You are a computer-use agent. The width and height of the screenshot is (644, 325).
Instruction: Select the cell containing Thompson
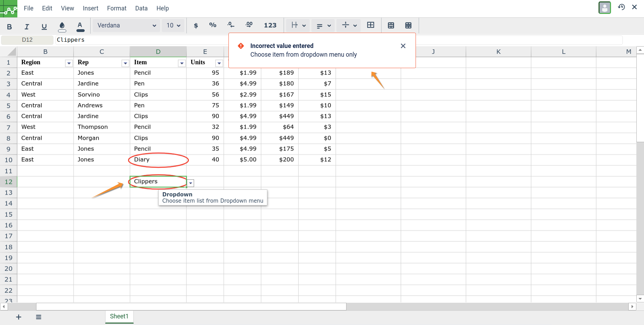102,127
